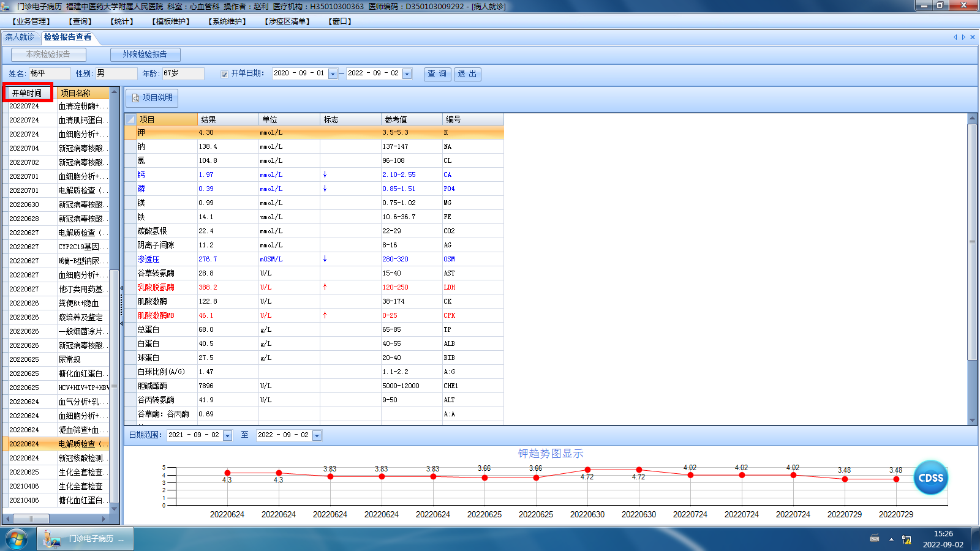Click the 结果 column header

tap(228, 119)
